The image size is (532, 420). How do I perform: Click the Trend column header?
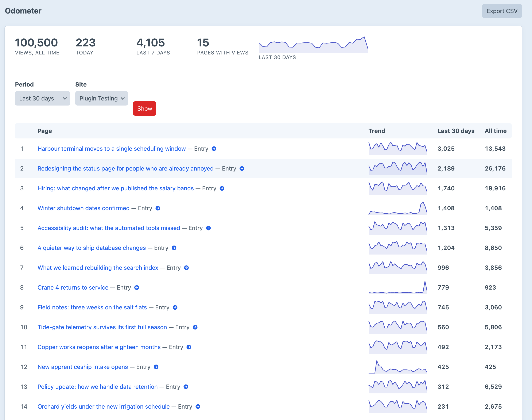pyautogui.click(x=377, y=131)
